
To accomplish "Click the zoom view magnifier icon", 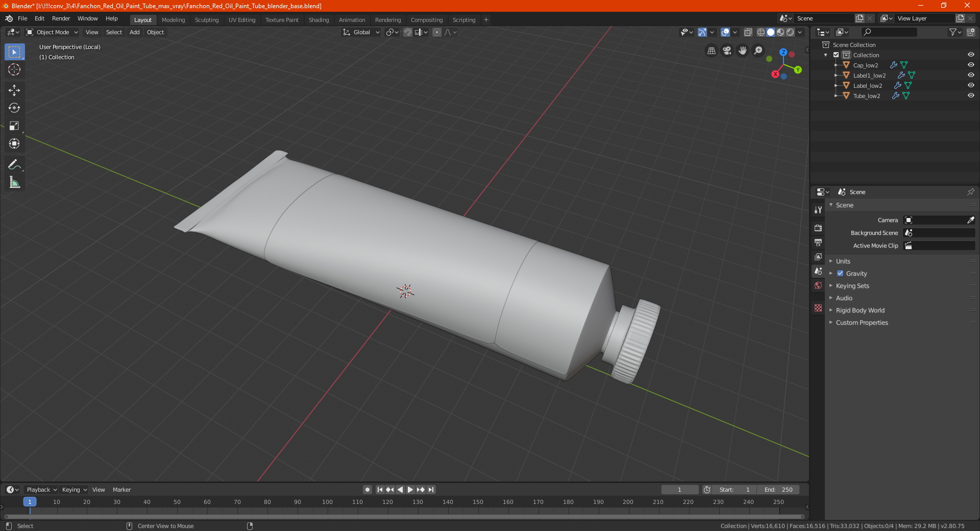I will pyautogui.click(x=758, y=51).
